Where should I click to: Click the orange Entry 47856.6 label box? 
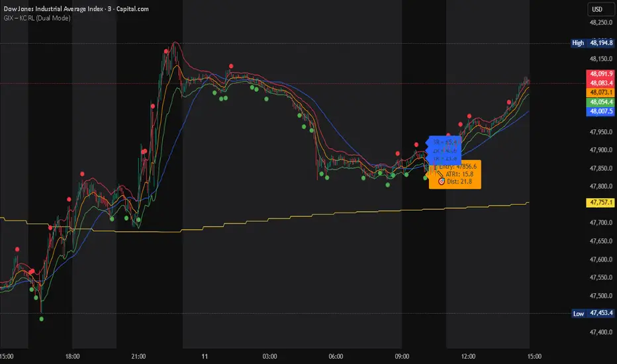[455, 174]
